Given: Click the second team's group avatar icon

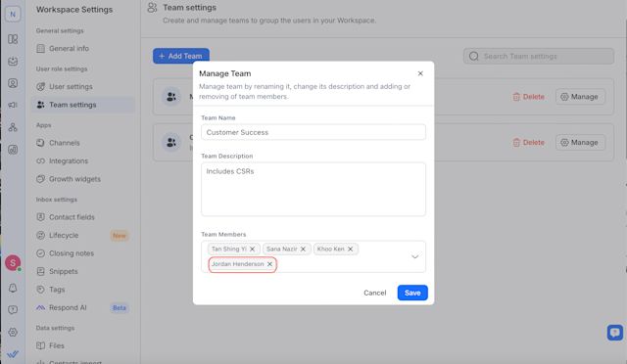Looking at the screenshot, I should (x=171, y=142).
